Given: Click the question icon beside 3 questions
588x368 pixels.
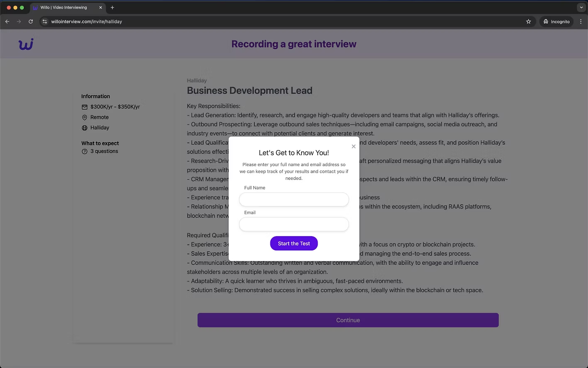Looking at the screenshot, I should pos(84,151).
